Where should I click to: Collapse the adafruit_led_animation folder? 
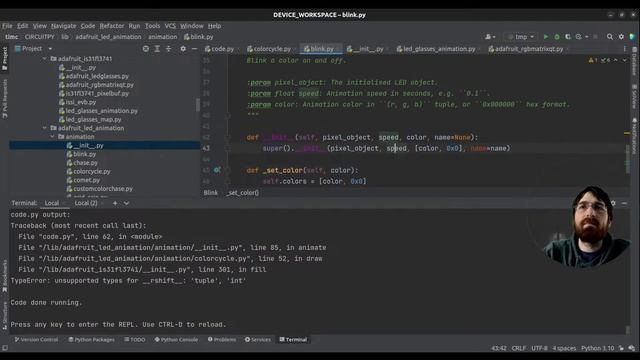click(x=44, y=128)
